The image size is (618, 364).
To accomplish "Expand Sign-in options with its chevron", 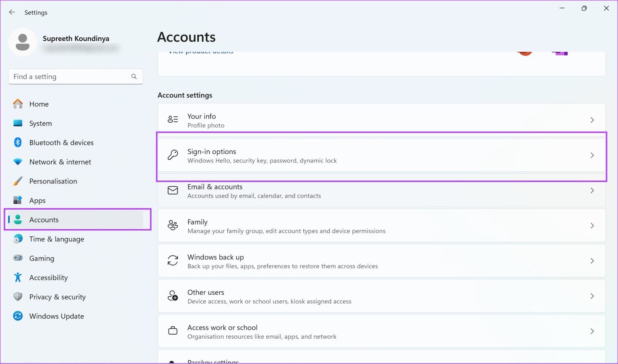I will pos(592,155).
